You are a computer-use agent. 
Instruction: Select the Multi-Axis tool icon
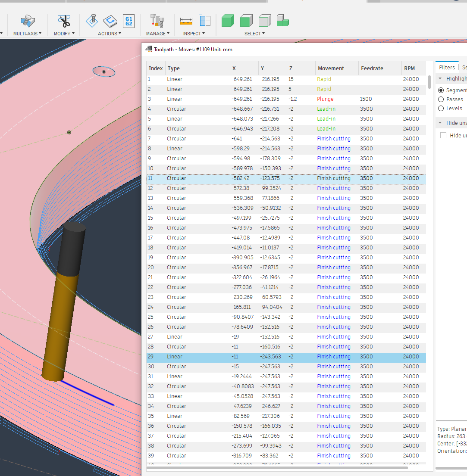tap(27, 20)
